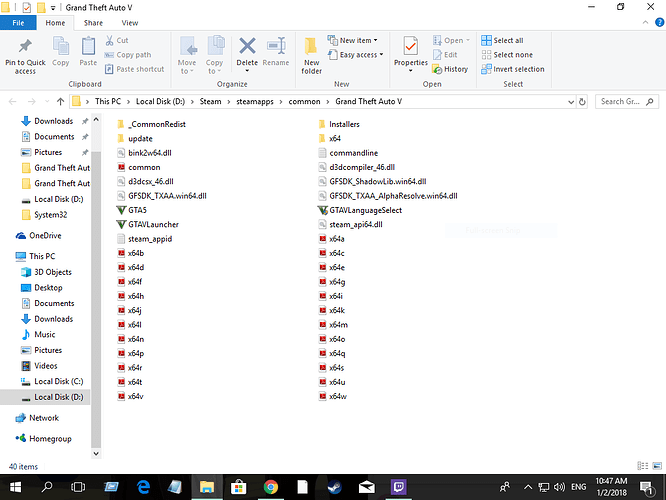The height and width of the screenshot is (500, 666).
Task: Click the Windows Start button
Action: point(15,487)
